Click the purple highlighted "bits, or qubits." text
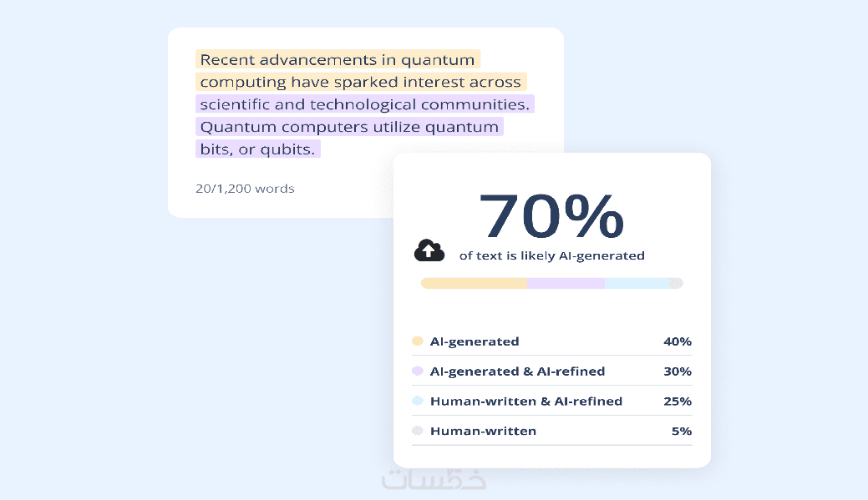Viewport: 868px width, 500px height. click(257, 149)
